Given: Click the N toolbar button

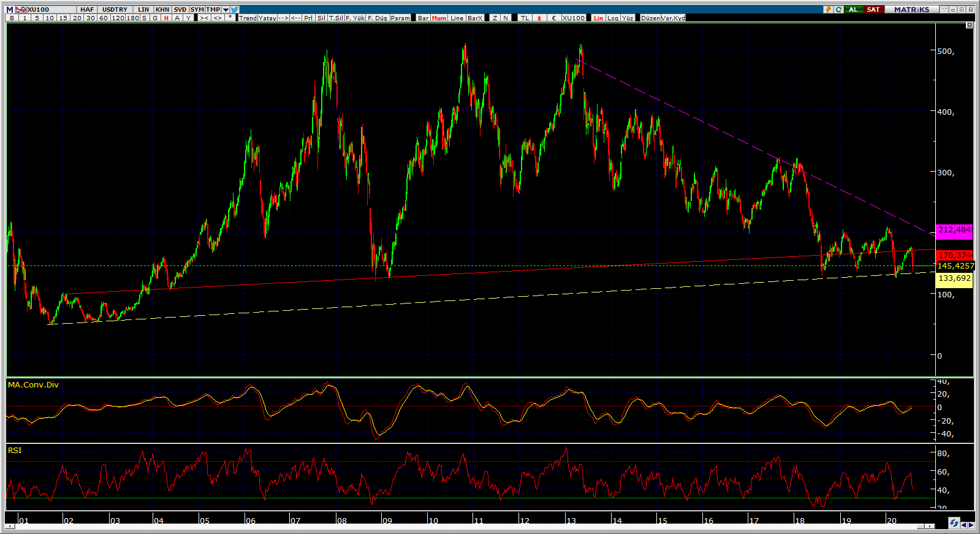Looking at the screenshot, I should (x=506, y=18).
